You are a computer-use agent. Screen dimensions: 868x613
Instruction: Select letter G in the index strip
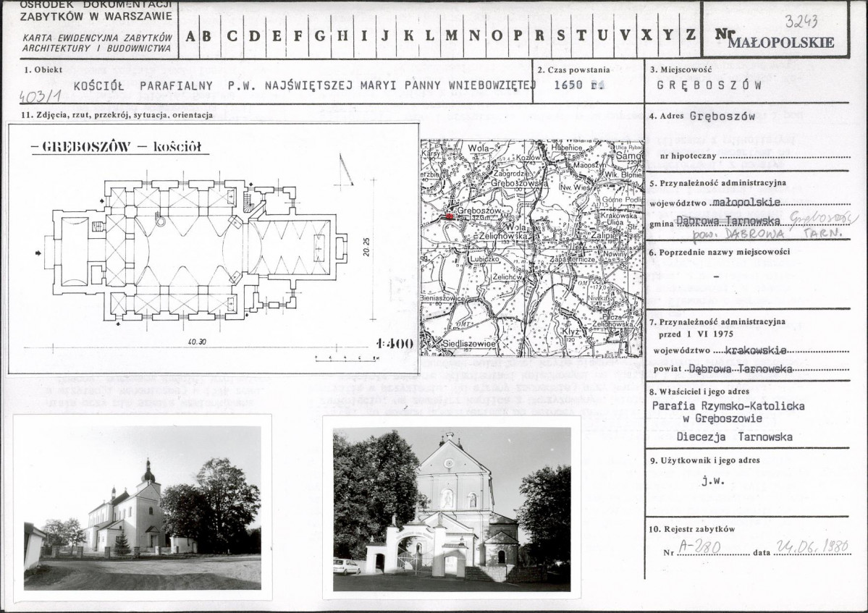point(319,35)
